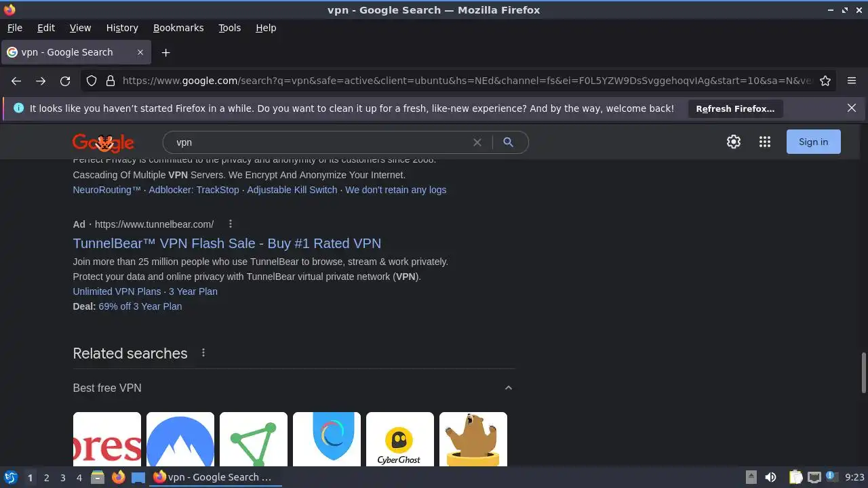This screenshot has height=488, width=868.
Task: Click the Sign in button
Action: (x=814, y=142)
